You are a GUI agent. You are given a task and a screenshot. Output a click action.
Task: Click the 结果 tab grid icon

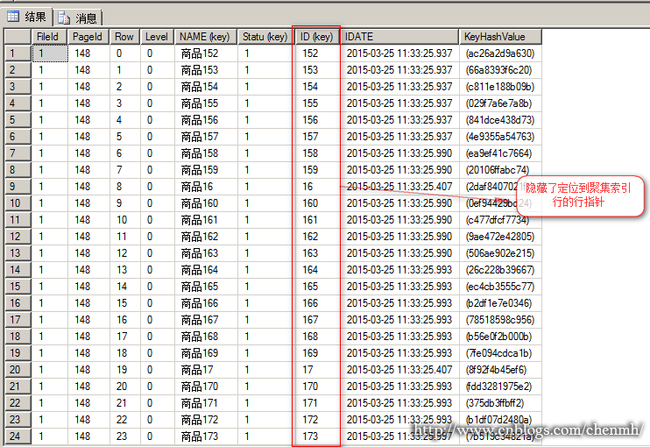(x=13, y=17)
